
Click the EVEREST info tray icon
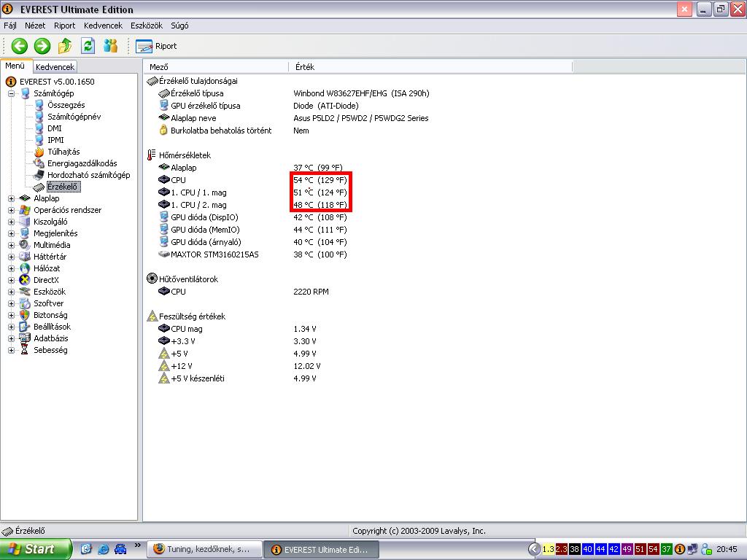[679, 549]
